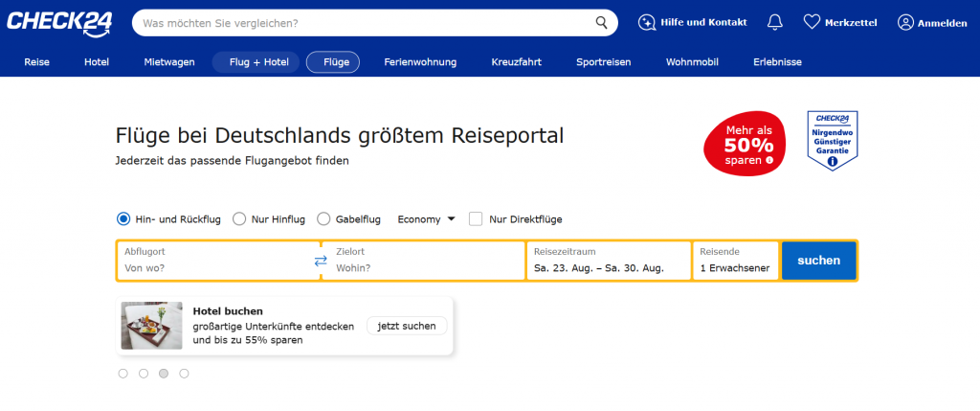Screen dimensions: 980x411
Task: Click the Anmelden user icon
Action: (905, 22)
